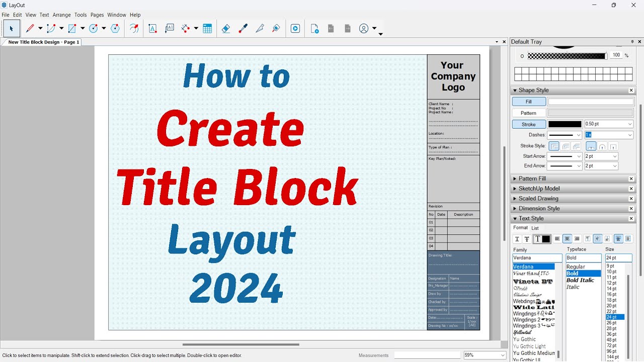Choose the Line drawing tool
This screenshot has height=362, width=644.
(x=30, y=29)
